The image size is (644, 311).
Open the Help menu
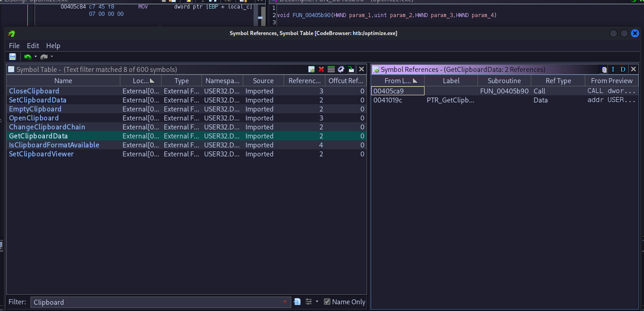[x=53, y=46]
